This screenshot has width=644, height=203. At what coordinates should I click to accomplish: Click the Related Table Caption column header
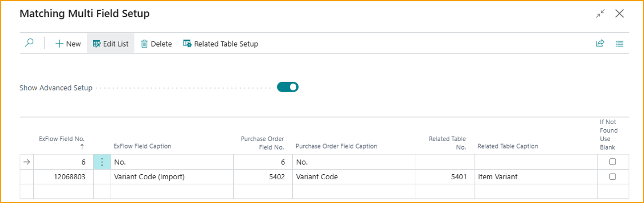[508, 146]
